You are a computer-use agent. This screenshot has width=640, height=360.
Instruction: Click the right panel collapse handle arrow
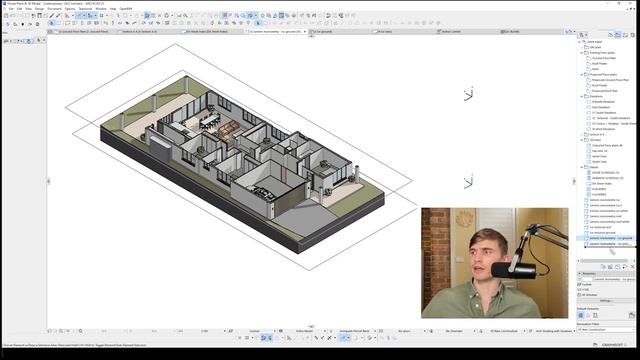coord(574,181)
